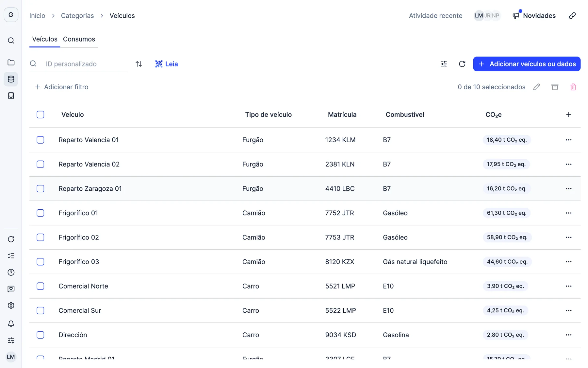Open Novidades announcements
588x368 pixels.
pyautogui.click(x=534, y=16)
